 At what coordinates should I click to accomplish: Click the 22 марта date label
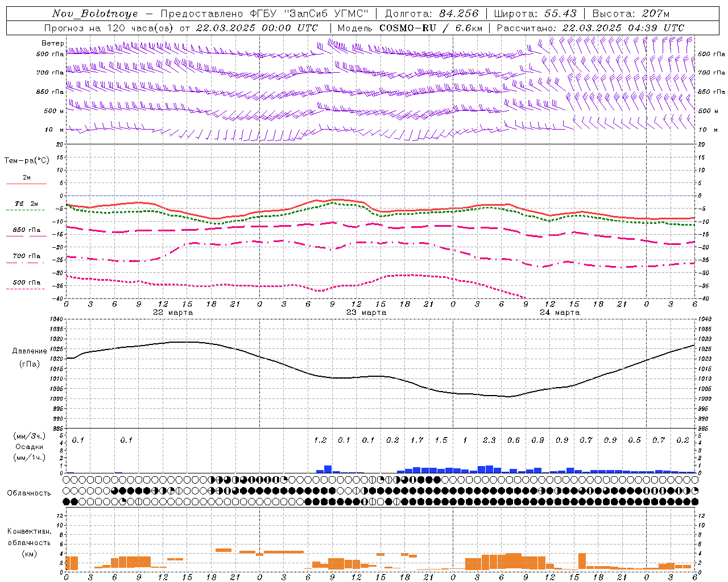point(173,313)
